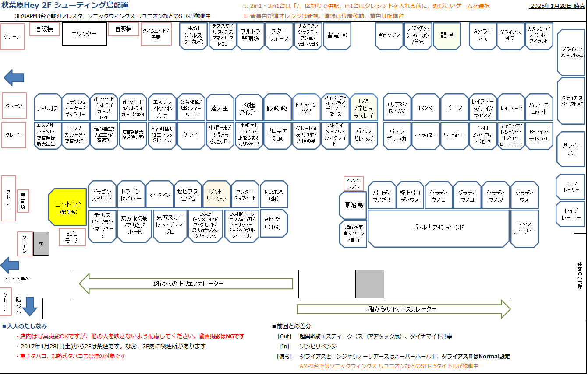Click the blue down arrow to the stairs
The width and height of the screenshot is (588, 375).
(x=30, y=305)
